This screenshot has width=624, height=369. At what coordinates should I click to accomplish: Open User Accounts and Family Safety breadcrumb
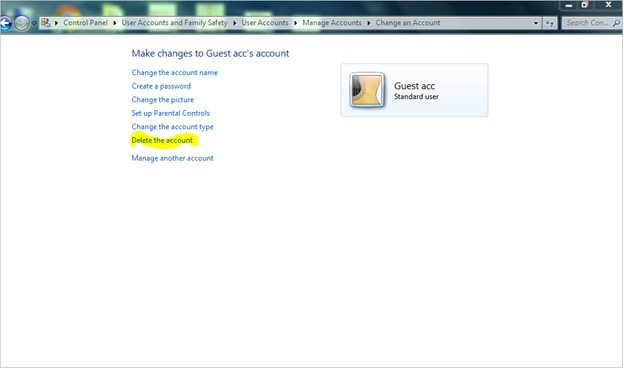click(x=174, y=23)
